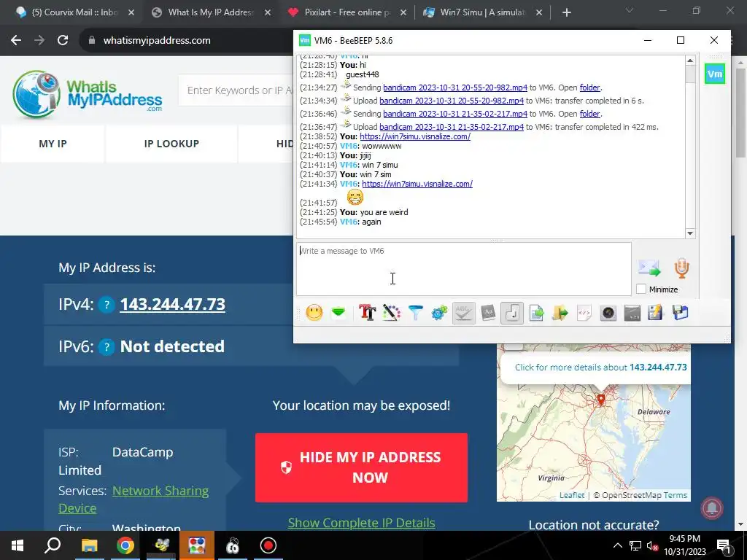747x560 pixels.
Task: Open win7simu.visnalize.com link sent by VM6
Action: [417, 184]
